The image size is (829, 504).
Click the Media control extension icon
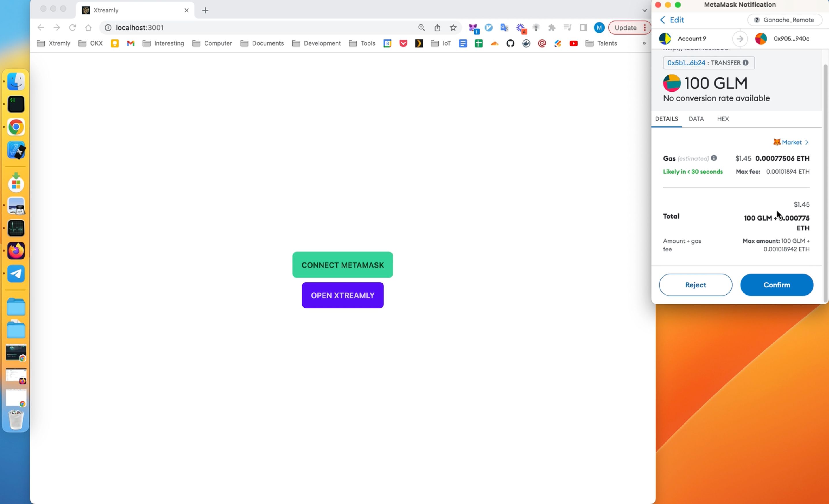[567, 28]
